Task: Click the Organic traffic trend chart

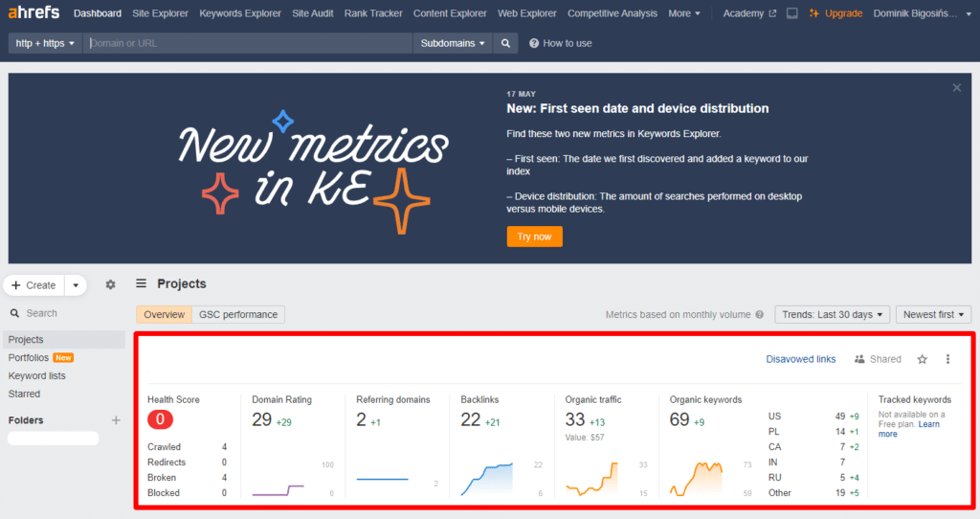Action: click(x=591, y=479)
